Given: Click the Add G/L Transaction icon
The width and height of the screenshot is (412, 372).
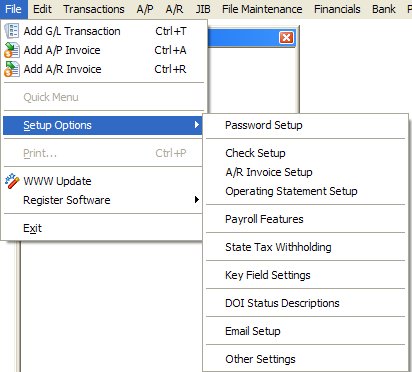Looking at the screenshot, I should click(x=12, y=31).
